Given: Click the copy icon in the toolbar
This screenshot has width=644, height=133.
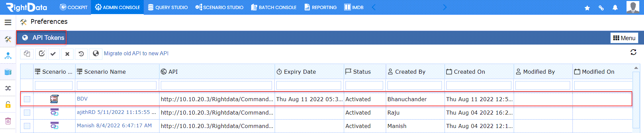Looking at the screenshot, I should tap(27, 54).
